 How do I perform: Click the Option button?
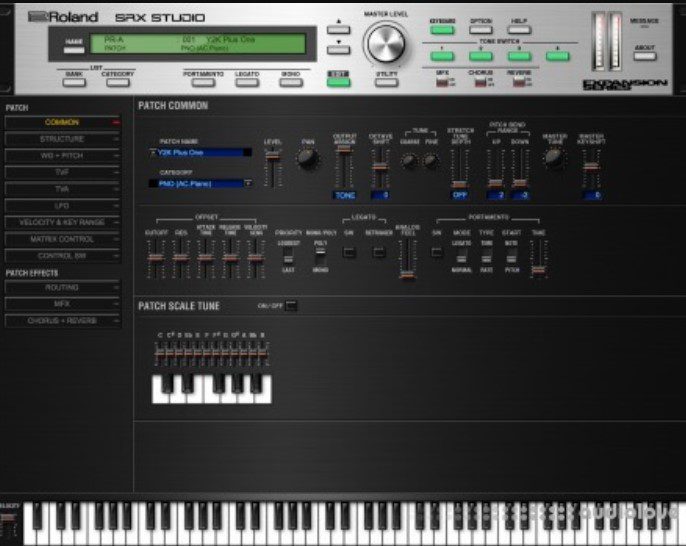click(480, 30)
